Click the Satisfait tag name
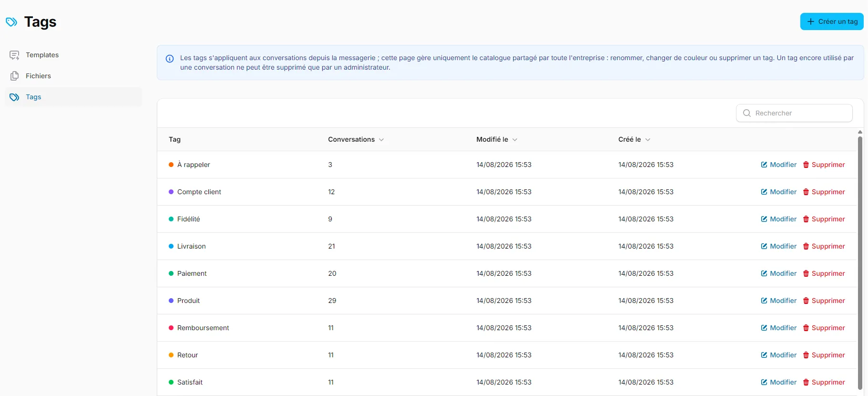This screenshot has height=396, width=868. [190, 382]
